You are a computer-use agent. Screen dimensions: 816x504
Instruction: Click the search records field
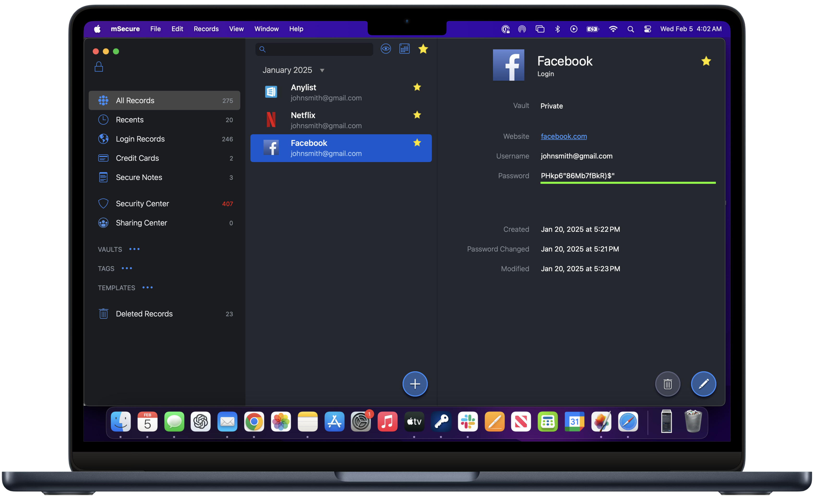[318, 49]
